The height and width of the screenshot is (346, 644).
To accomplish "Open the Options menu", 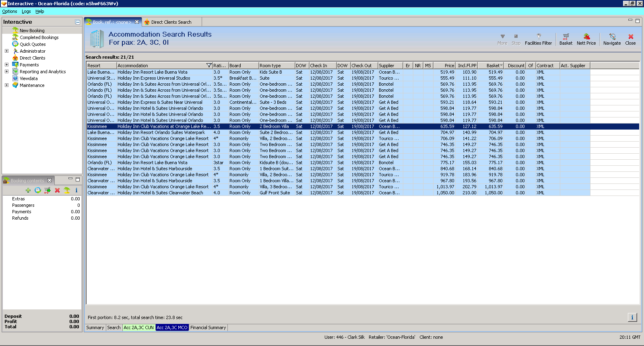I will [x=10, y=11].
